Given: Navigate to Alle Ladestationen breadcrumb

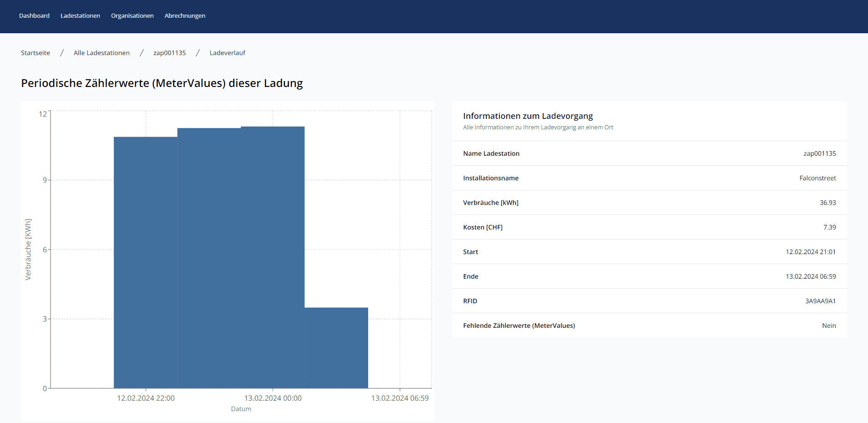Looking at the screenshot, I should pos(102,53).
